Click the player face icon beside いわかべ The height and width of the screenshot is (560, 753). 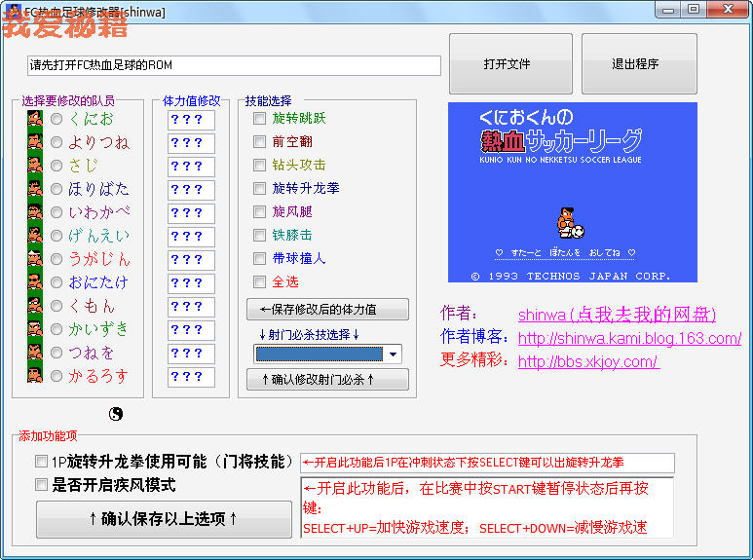35,212
